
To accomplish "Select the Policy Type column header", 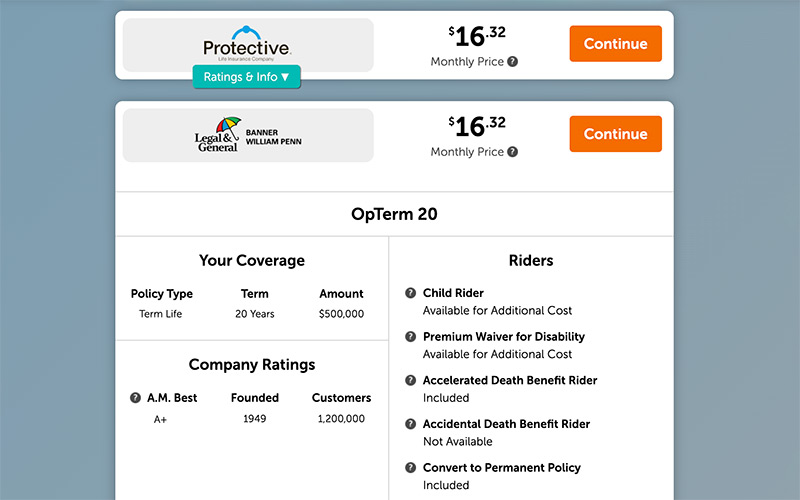I will click(x=162, y=294).
